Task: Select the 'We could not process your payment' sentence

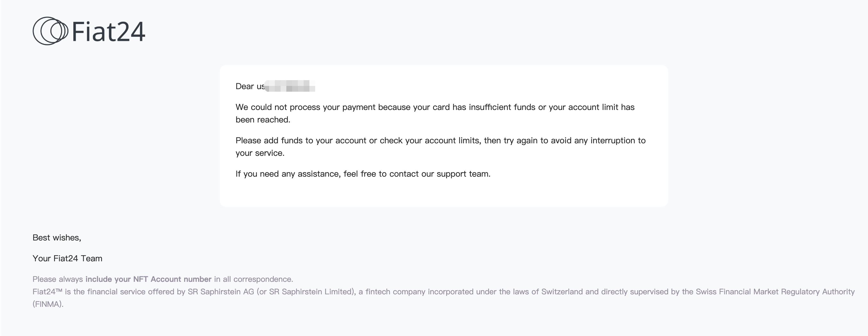Action: (435, 113)
